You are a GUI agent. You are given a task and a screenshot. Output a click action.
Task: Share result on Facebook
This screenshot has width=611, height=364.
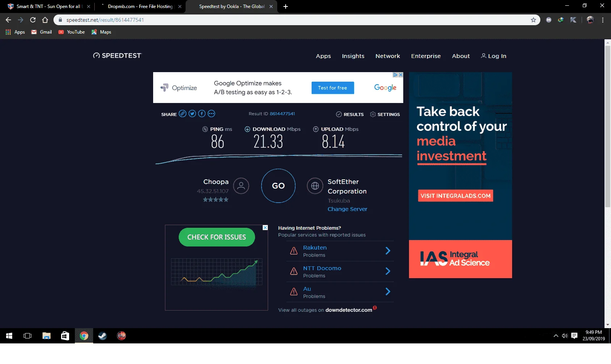click(202, 114)
